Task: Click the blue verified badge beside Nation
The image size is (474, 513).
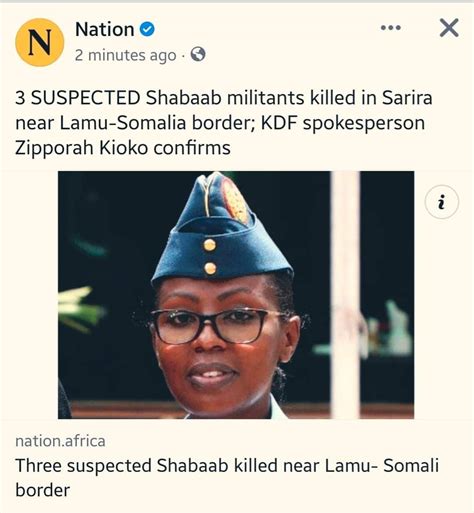Action: [x=147, y=29]
